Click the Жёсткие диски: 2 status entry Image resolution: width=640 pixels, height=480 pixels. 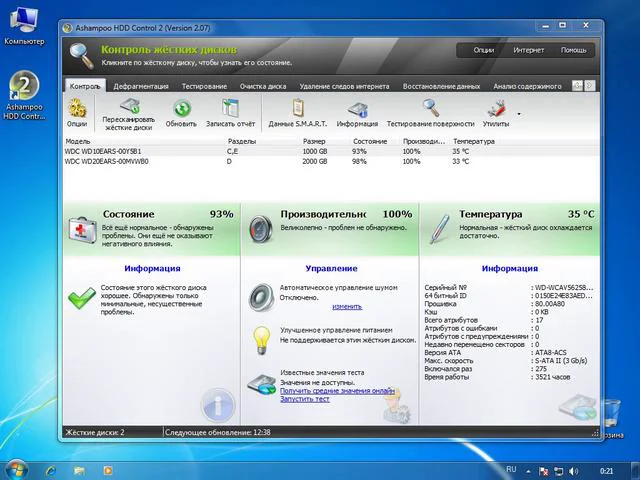tap(95, 432)
